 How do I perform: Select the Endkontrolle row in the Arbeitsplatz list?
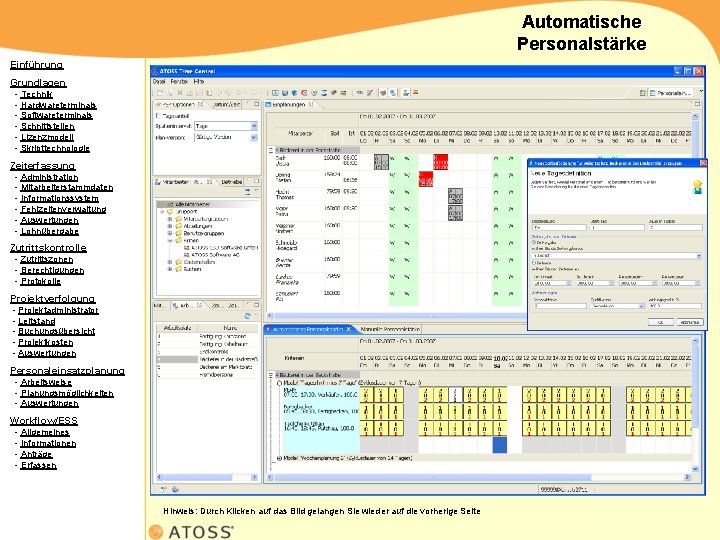208,351
